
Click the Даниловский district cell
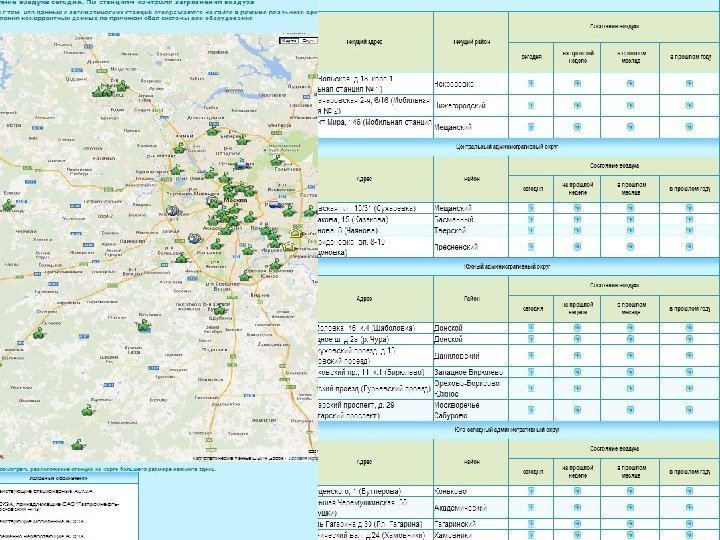[471, 355]
